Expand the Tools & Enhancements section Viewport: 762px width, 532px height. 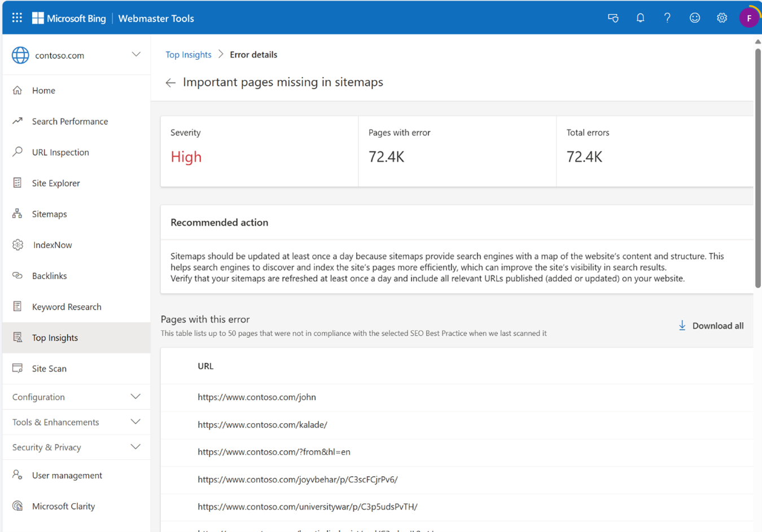point(135,422)
